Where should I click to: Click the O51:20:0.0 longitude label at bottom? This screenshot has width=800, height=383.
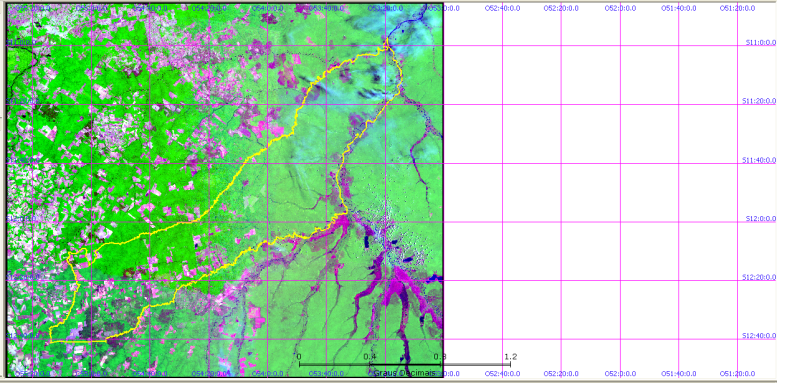pyautogui.click(x=737, y=373)
